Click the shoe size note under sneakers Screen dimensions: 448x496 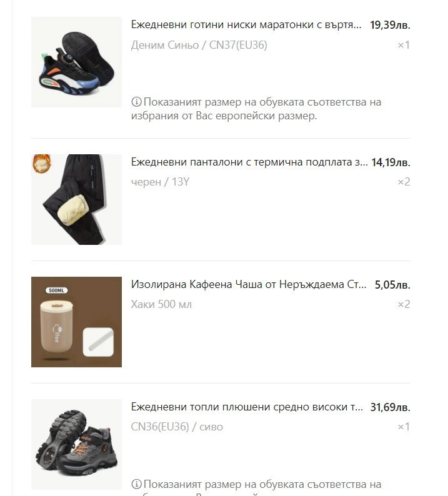tap(256, 109)
